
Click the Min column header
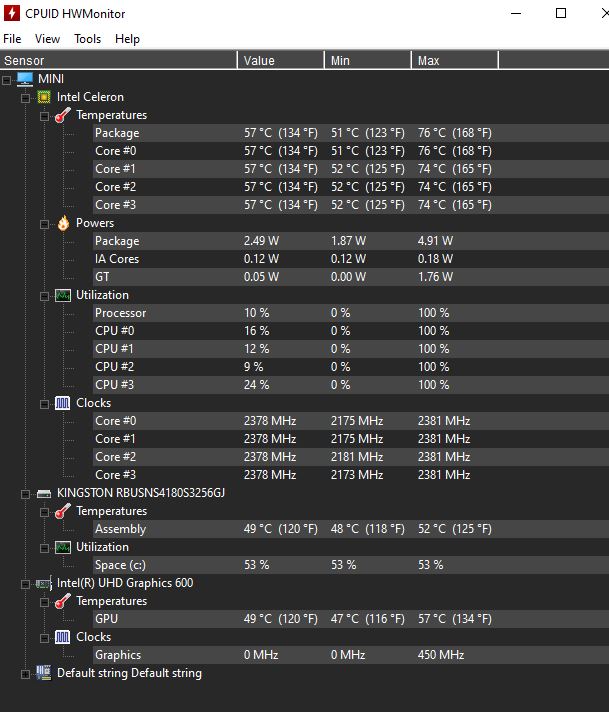point(368,60)
